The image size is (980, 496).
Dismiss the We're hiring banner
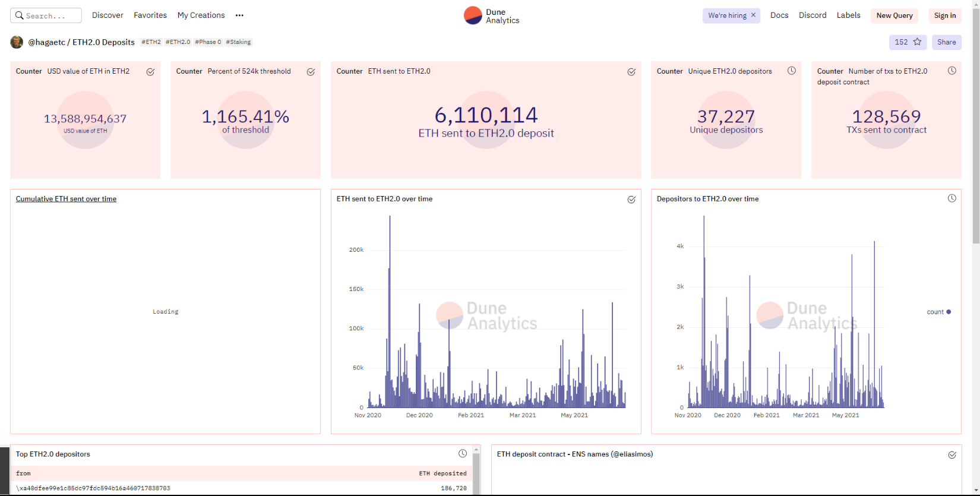point(753,15)
